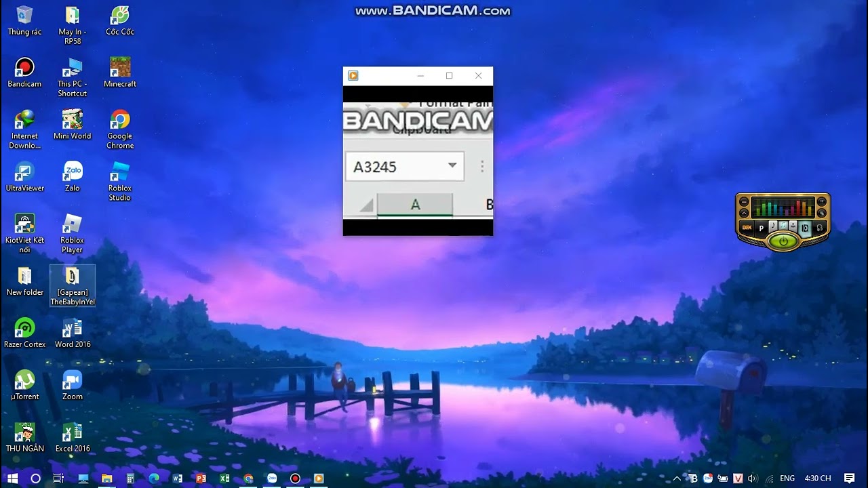Image resolution: width=868 pixels, height=488 pixels.
Task: Maximize the small media player window
Action: (x=449, y=76)
